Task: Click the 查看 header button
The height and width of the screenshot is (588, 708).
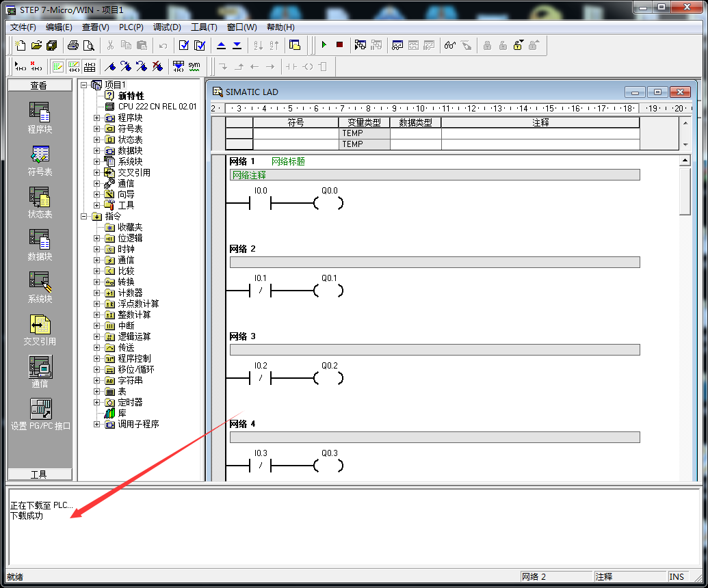Action: 39,85
